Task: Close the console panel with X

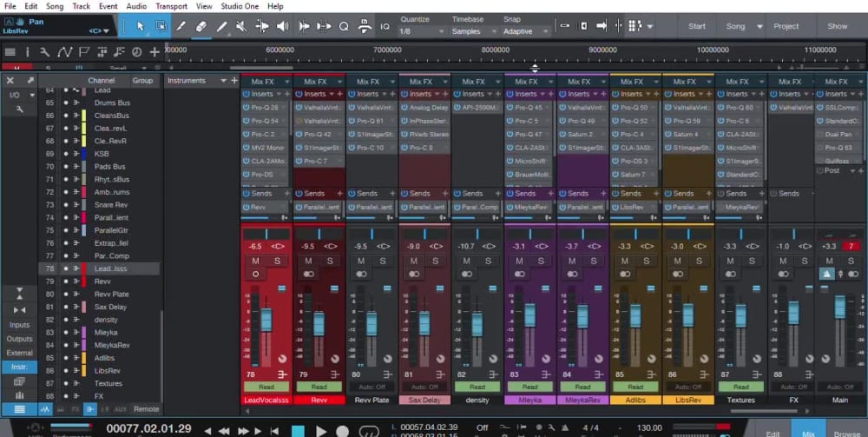Action: 10,80
